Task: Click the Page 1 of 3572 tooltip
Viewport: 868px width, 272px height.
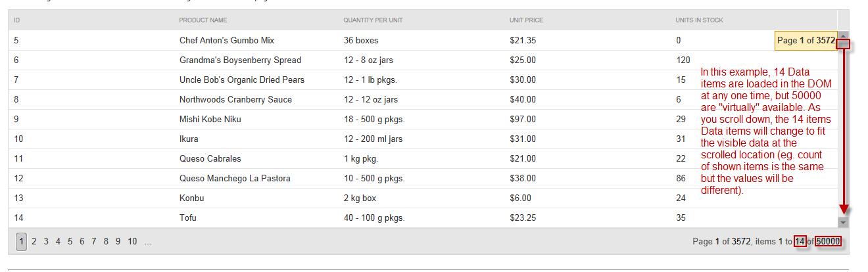Action: coord(806,41)
